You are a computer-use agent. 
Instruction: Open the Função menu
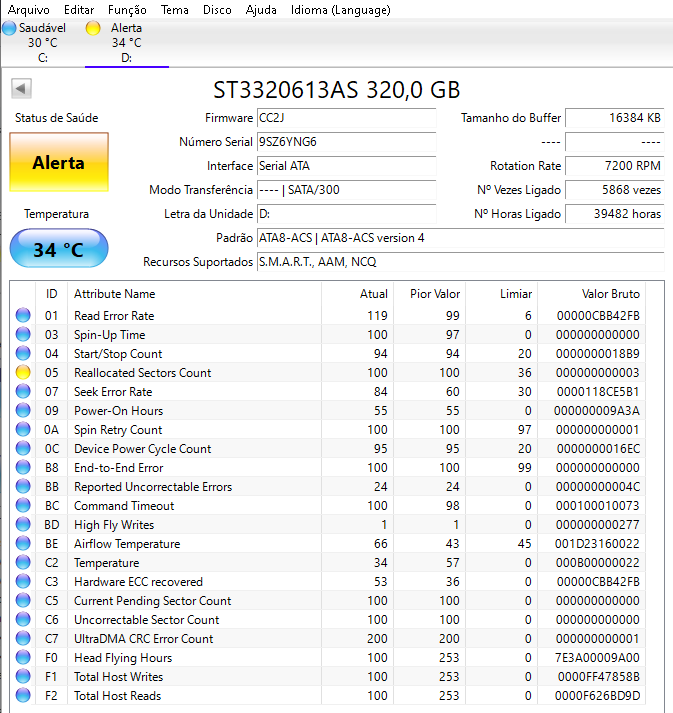[127, 10]
